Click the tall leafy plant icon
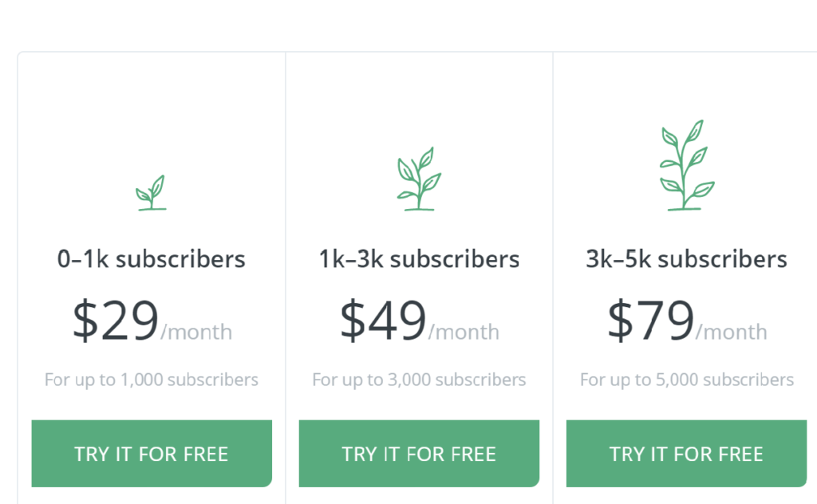Screen dimensions: 817x504 pyautogui.click(x=687, y=165)
